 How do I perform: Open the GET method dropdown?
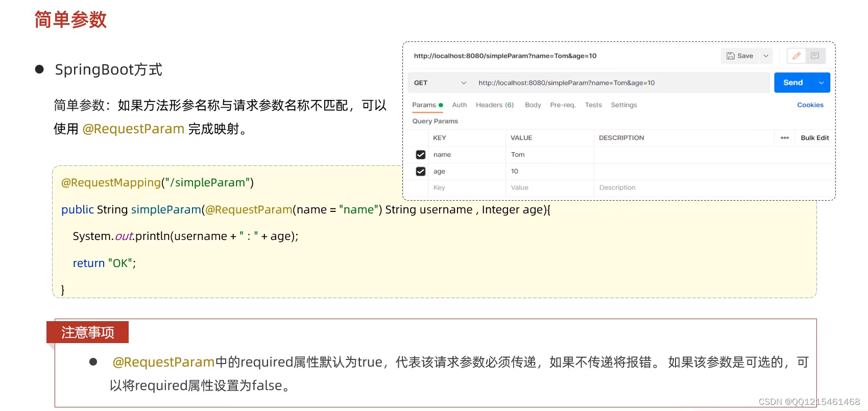coord(440,83)
